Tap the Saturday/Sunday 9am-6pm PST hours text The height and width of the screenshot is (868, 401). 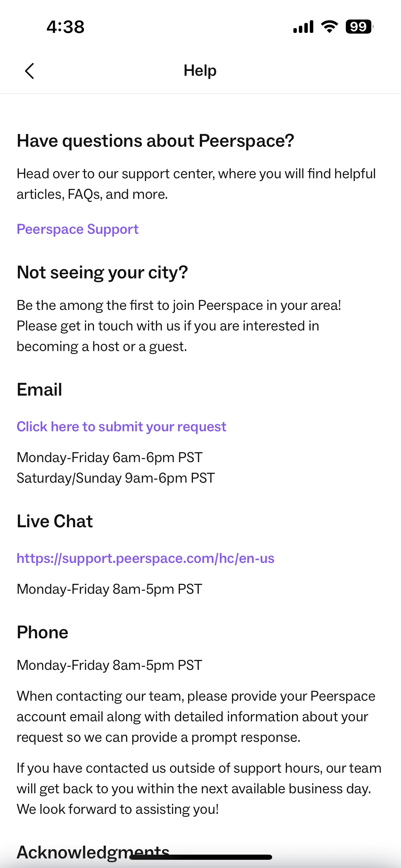point(116,478)
